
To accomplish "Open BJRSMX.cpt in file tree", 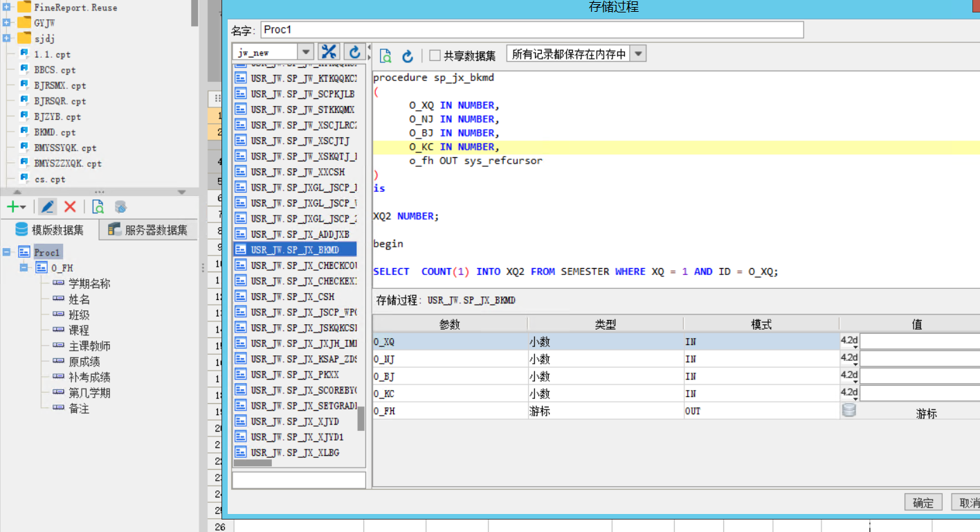I will coord(60,85).
